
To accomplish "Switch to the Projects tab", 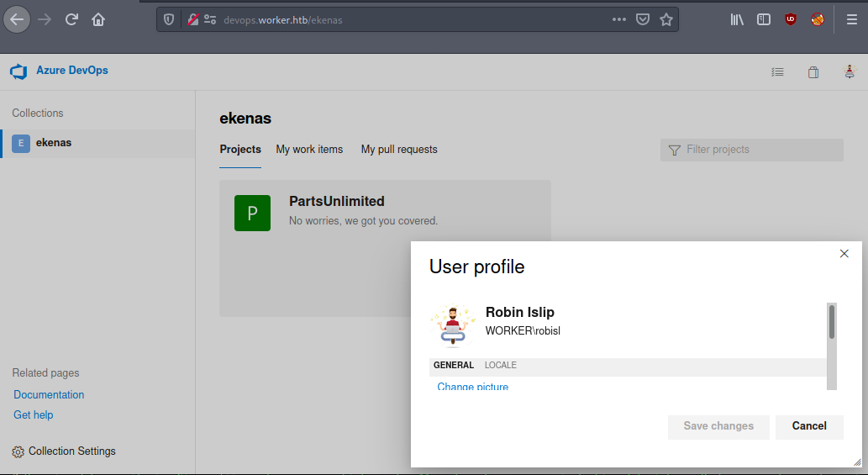I will [240, 150].
